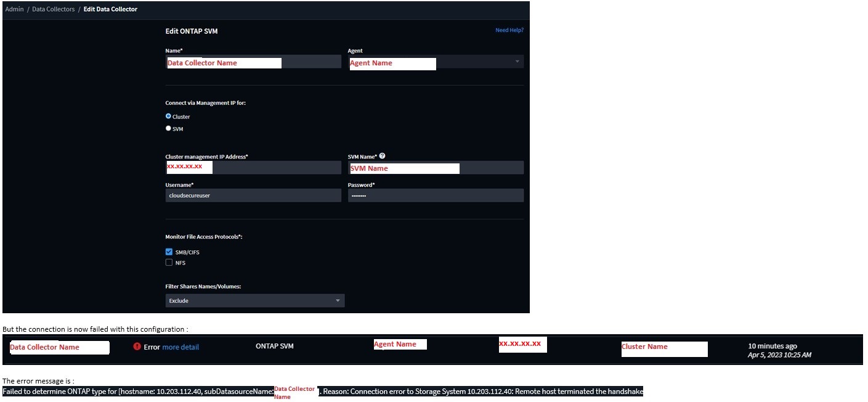Click the SVM Name input field
The image size is (868, 402).
435,168
